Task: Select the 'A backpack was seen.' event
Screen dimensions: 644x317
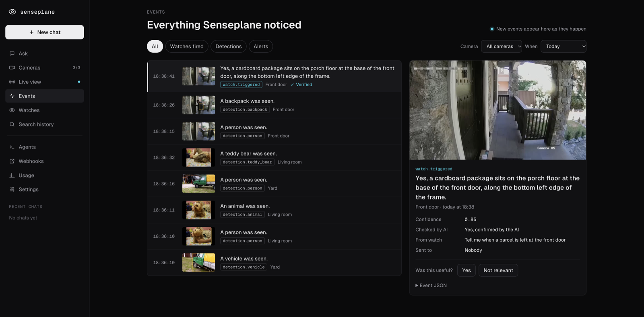Action: (x=275, y=105)
